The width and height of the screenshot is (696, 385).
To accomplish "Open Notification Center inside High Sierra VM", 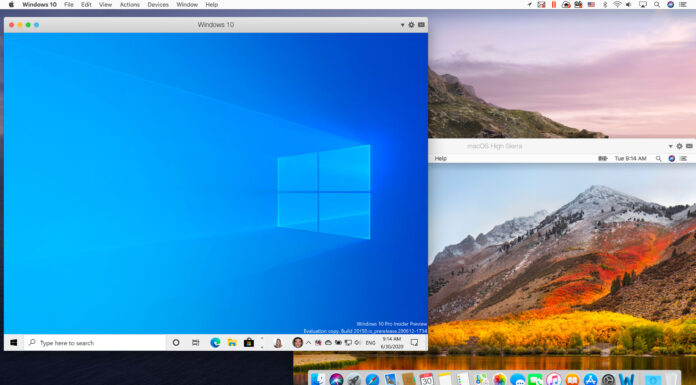I will pos(684,159).
